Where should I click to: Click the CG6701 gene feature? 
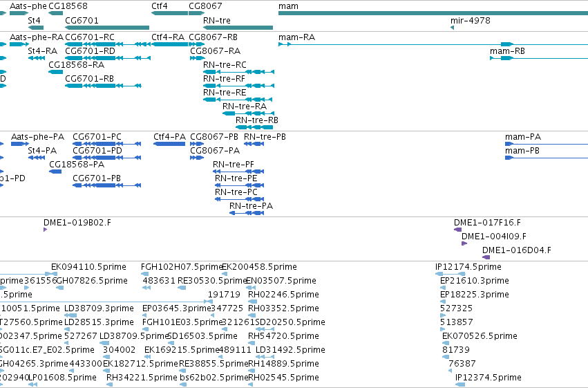tap(107, 28)
